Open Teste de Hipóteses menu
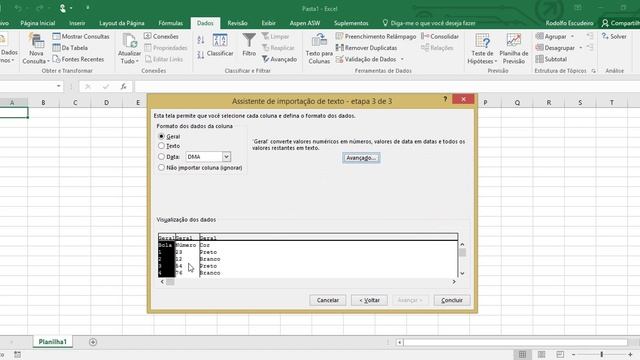640x360 pixels. [482, 49]
